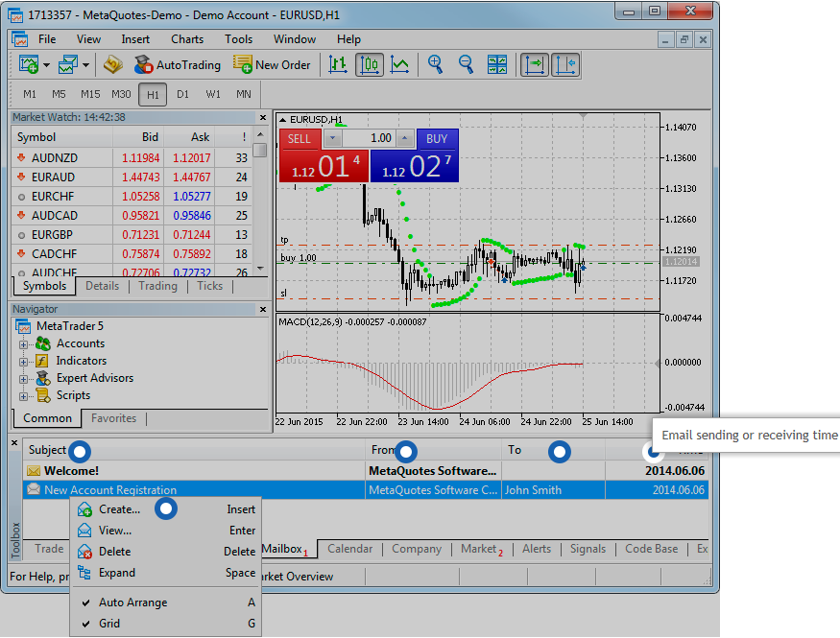Collapse the one-click trading panel triangle
This screenshot has height=638, width=840.
282,120
